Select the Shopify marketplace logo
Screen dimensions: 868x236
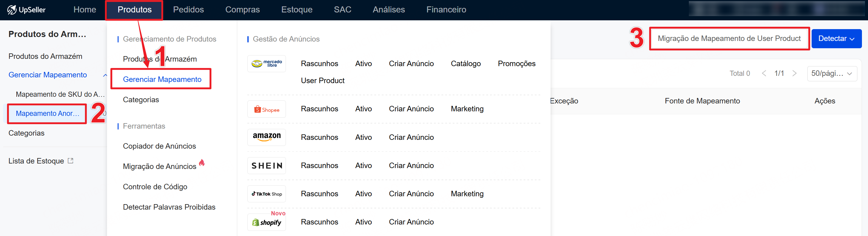[x=266, y=222]
